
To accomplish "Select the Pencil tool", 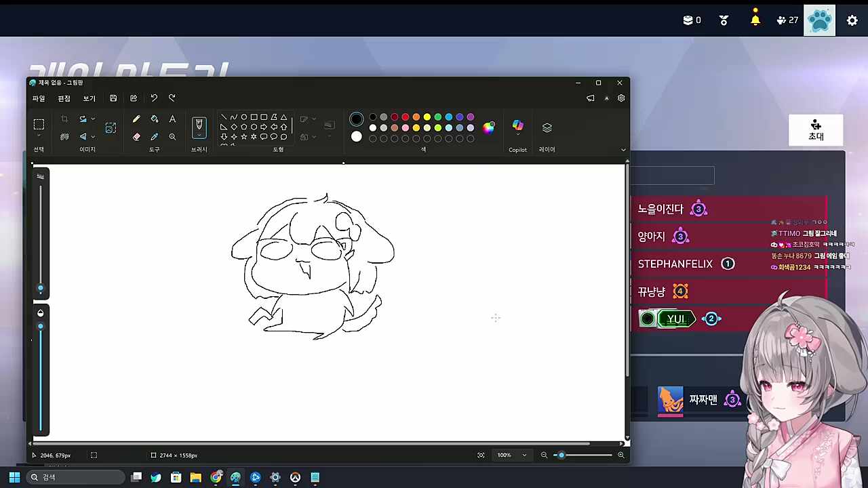I will click(136, 119).
